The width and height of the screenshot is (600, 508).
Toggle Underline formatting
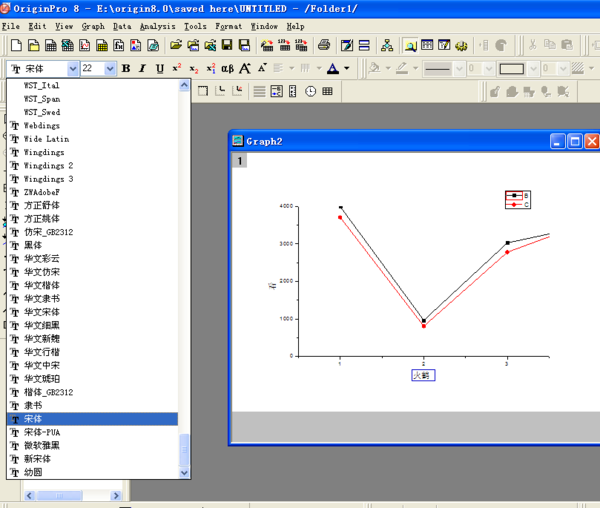[x=160, y=68]
